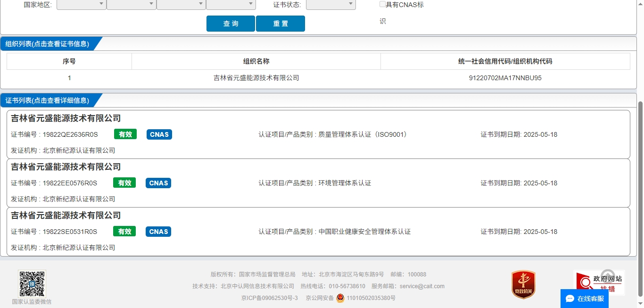Click the 组织名称 column header
The image size is (644, 308).
point(256,61)
